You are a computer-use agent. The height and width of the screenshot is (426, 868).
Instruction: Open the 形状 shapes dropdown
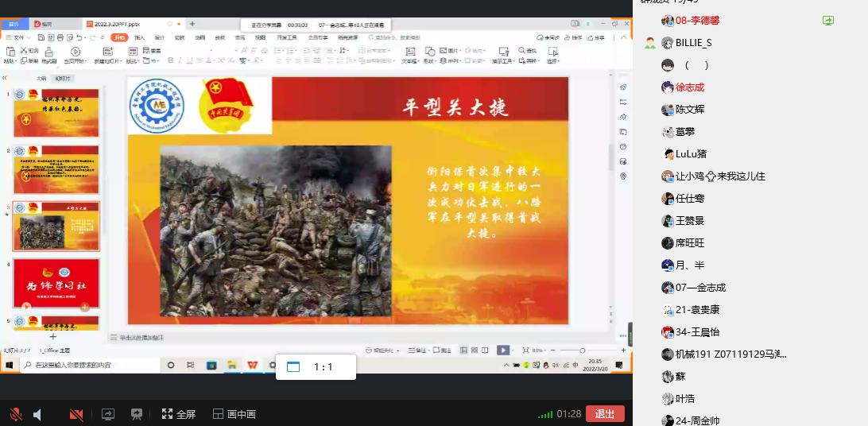pyautogui.click(x=429, y=61)
